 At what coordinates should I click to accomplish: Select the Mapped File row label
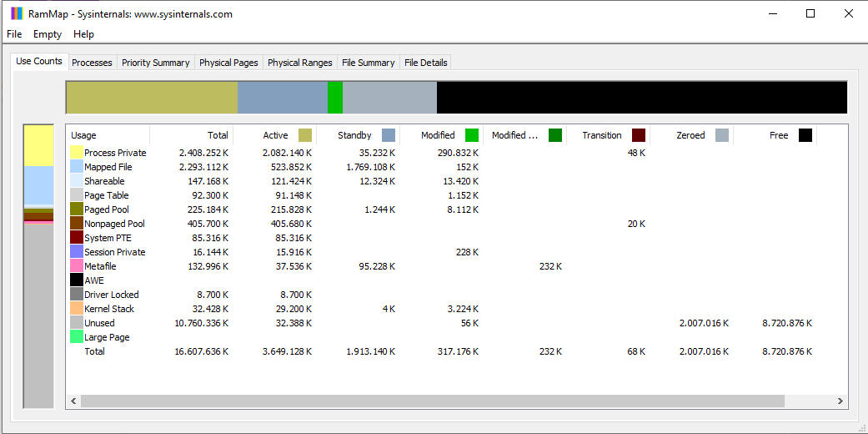tap(108, 167)
